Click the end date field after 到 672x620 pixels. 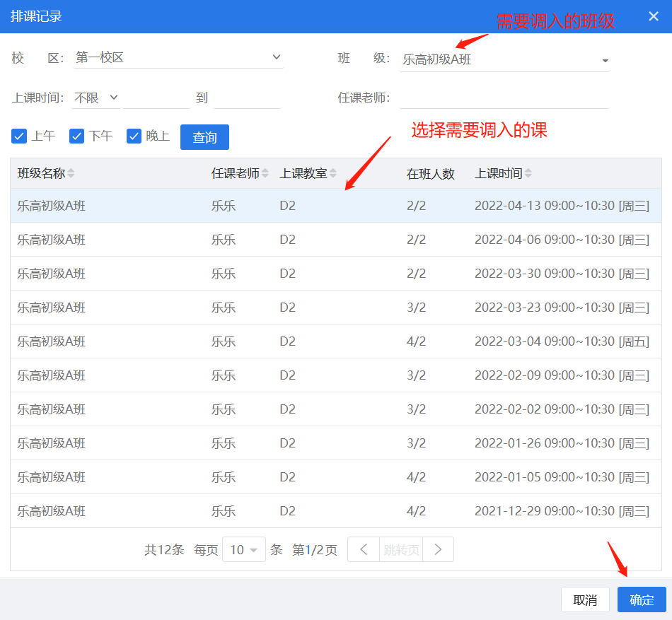click(248, 98)
